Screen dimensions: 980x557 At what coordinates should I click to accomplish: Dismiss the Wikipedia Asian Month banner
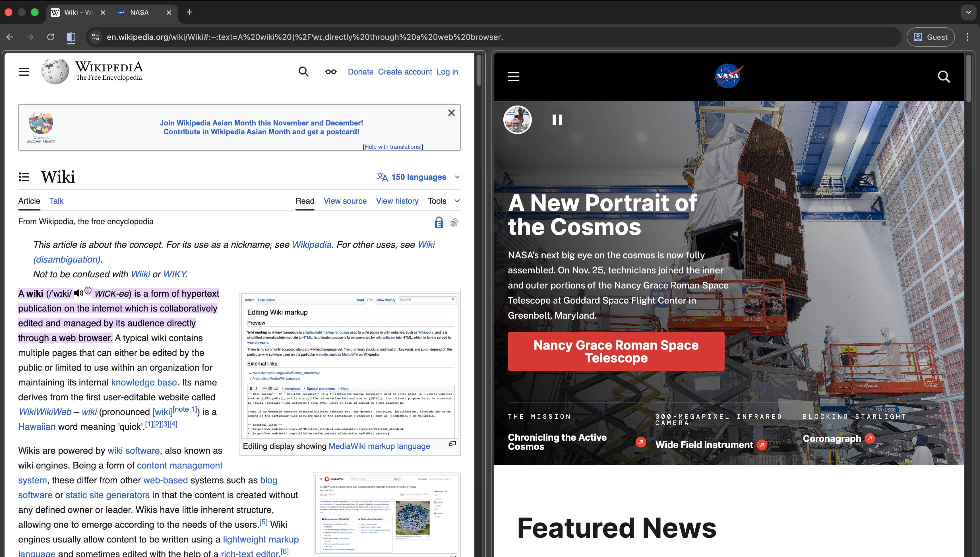click(451, 113)
